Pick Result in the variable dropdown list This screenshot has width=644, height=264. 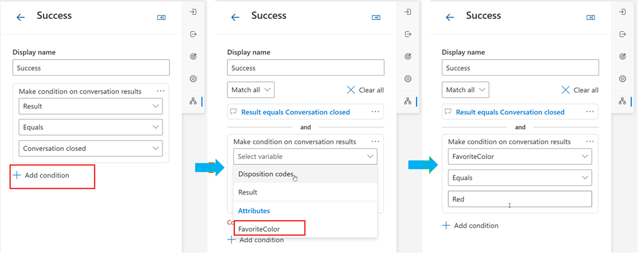coord(305,192)
